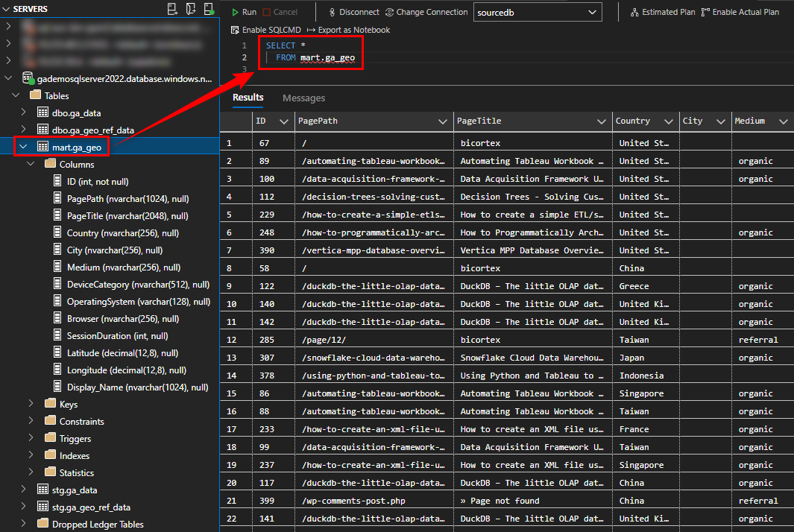Create a new connection in Servers panel
The width and height of the screenshot is (794, 532).
(x=172, y=8)
